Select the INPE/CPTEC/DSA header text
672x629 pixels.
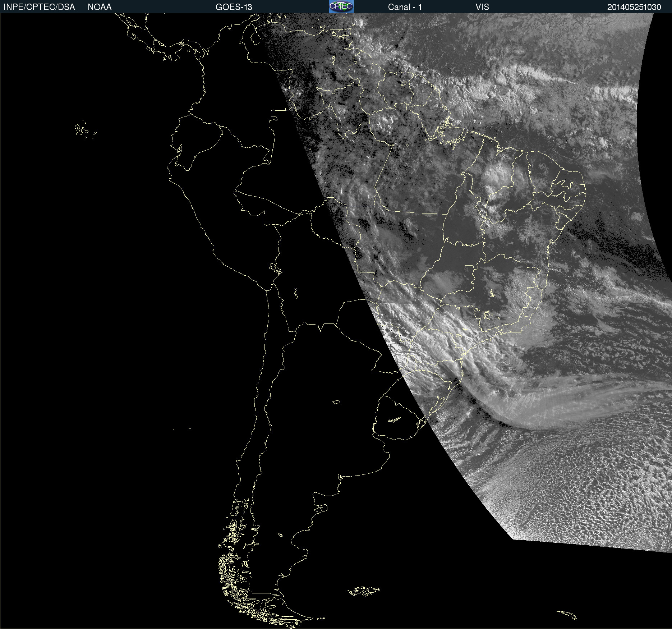point(39,7)
